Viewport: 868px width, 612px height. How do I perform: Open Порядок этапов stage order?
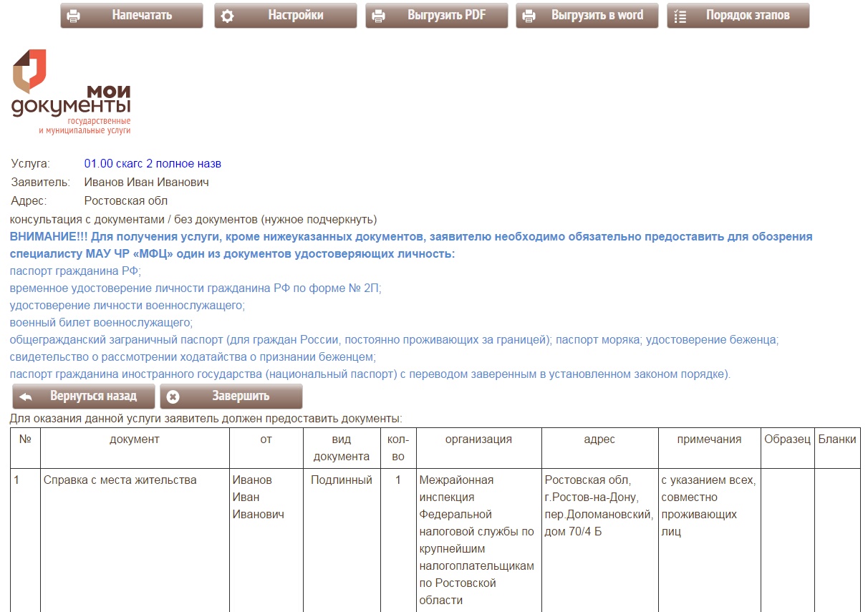(747, 15)
